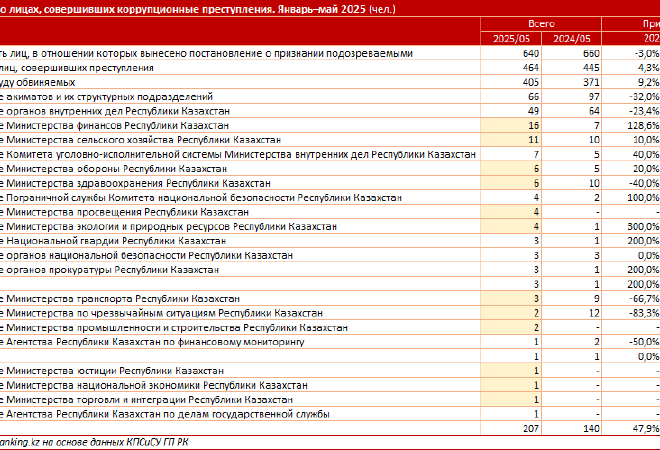This screenshot has height=450, width=660.
Task: Select the Ministry of Healthcare row label
Action: (135, 183)
